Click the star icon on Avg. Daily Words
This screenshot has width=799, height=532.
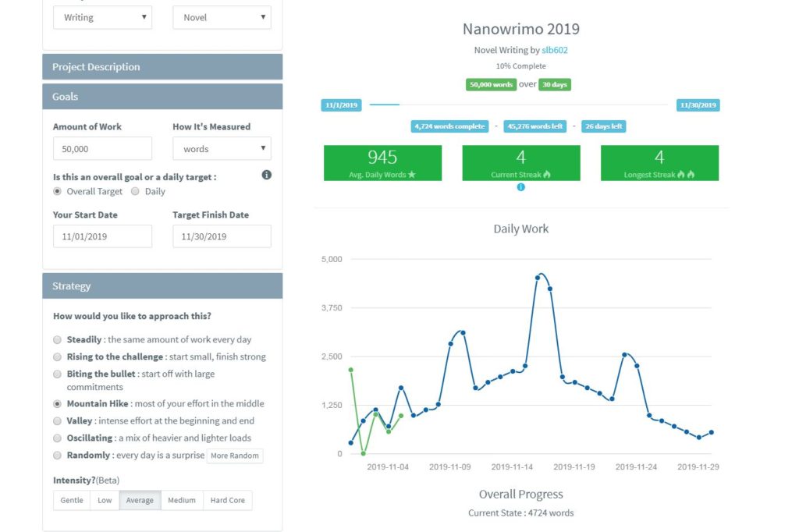[x=412, y=172]
